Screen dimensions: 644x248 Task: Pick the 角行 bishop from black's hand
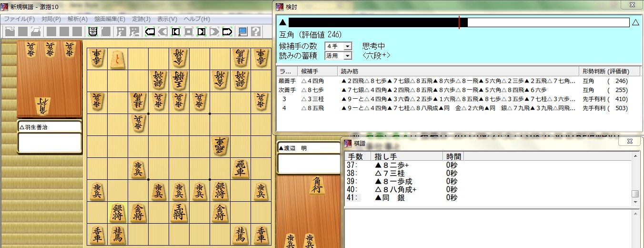click(x=316, y=185)
